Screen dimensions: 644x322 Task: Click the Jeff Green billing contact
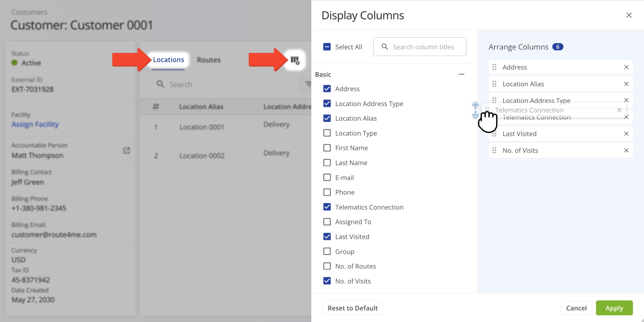tap(28, 182)
